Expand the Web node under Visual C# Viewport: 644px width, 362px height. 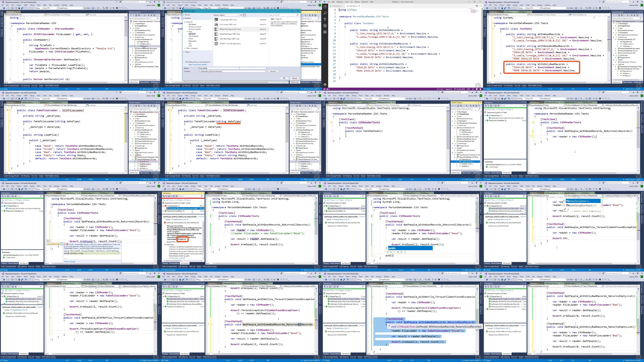coord(187,32)
